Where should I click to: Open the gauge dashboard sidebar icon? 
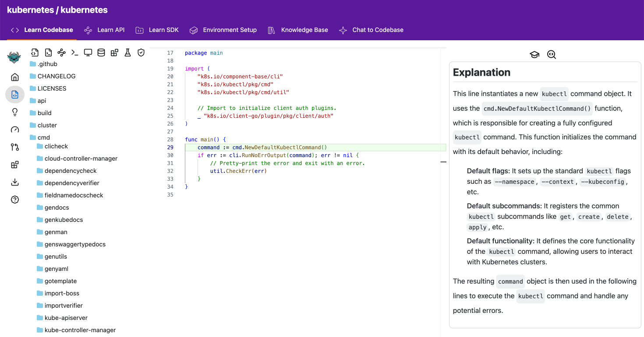tap(15, 130)
